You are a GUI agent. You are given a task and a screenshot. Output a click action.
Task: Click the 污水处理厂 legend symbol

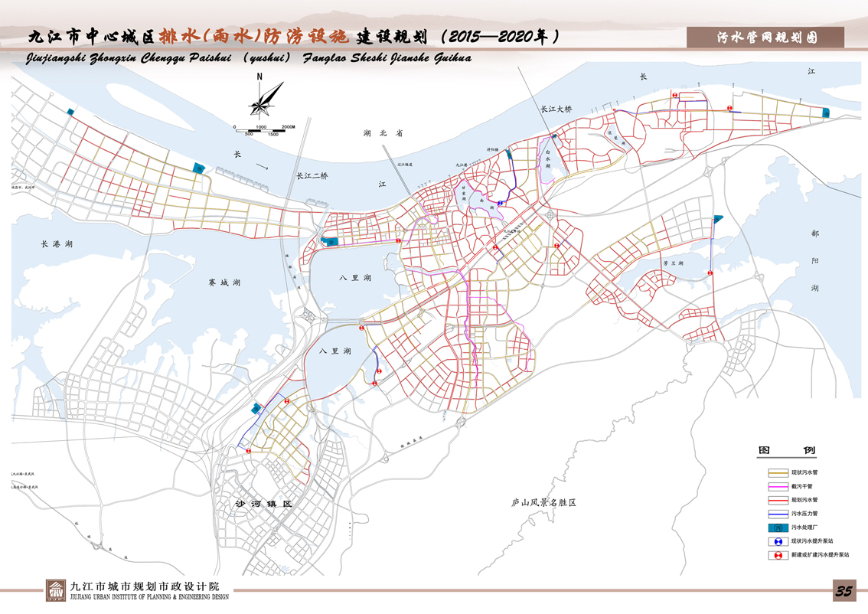click(778, 527)
